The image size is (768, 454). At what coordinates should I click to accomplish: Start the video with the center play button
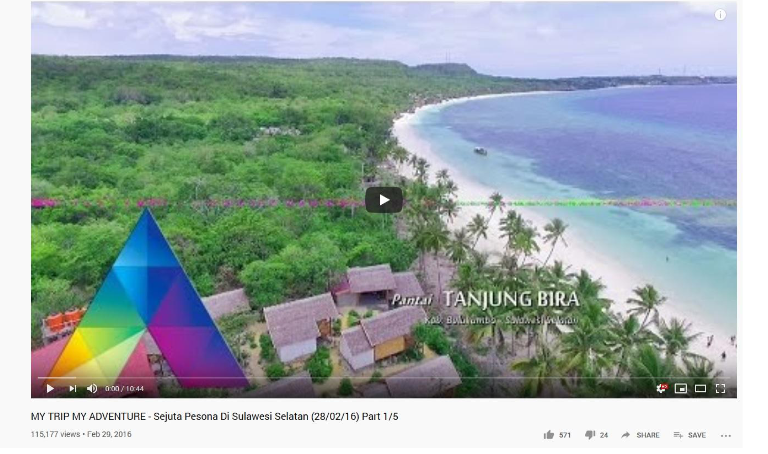[x=384, y=200]
